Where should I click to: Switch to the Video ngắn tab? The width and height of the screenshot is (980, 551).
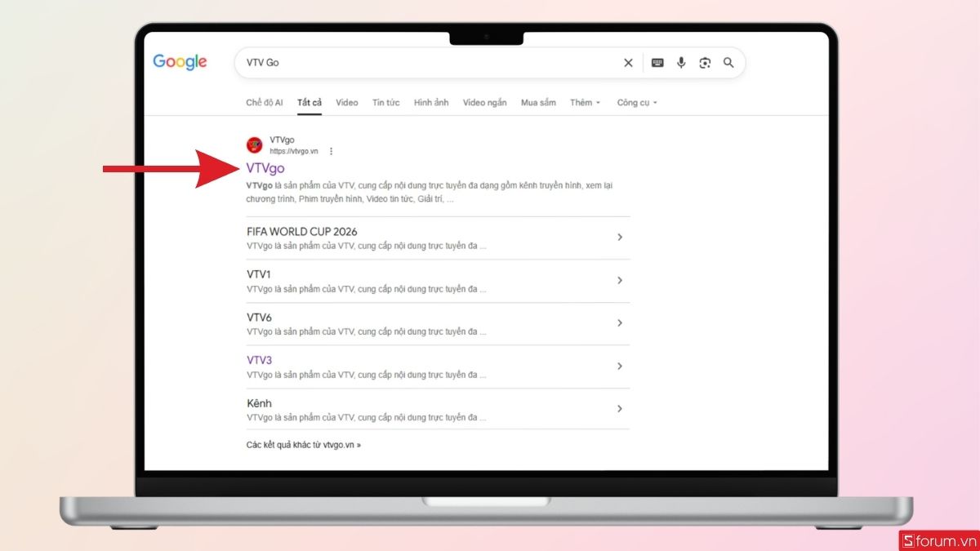(x=485, y=103)
